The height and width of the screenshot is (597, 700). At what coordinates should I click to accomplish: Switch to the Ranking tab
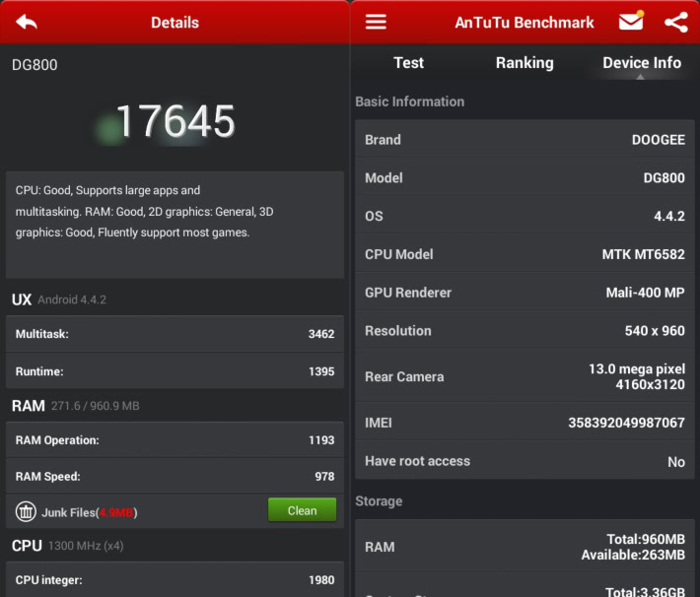coord(524,63)
